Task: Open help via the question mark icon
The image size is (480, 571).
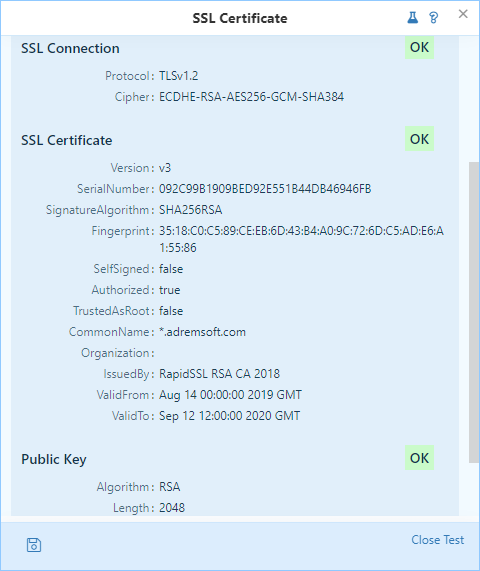Action: pos(433,17)
